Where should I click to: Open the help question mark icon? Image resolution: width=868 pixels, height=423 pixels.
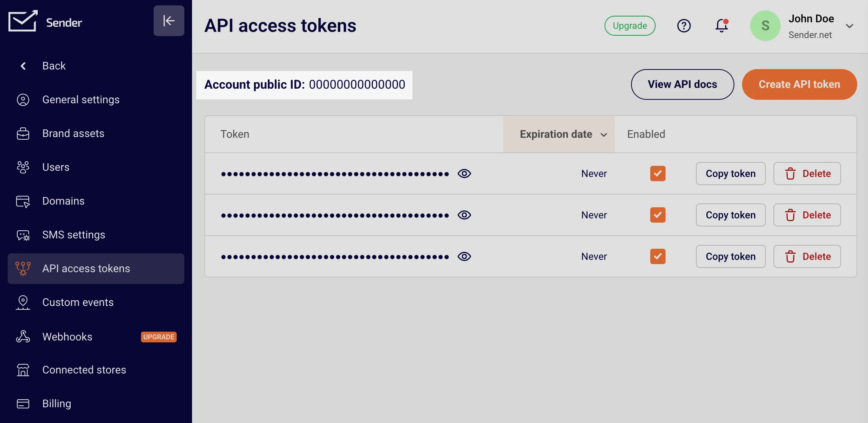tap(684, 26)
